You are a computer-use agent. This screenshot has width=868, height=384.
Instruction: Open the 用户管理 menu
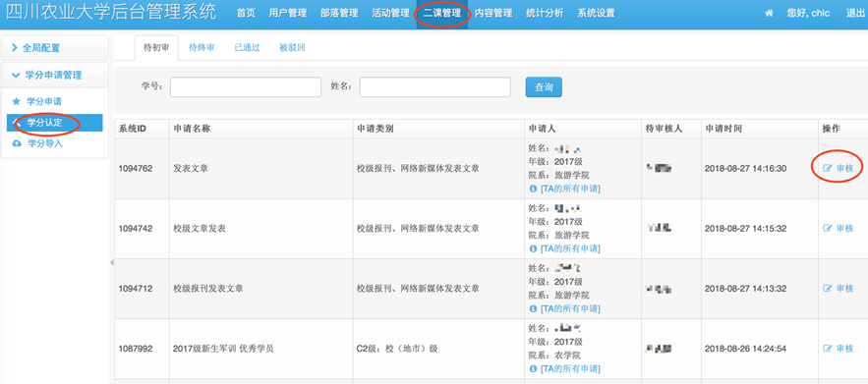point(287,14)
